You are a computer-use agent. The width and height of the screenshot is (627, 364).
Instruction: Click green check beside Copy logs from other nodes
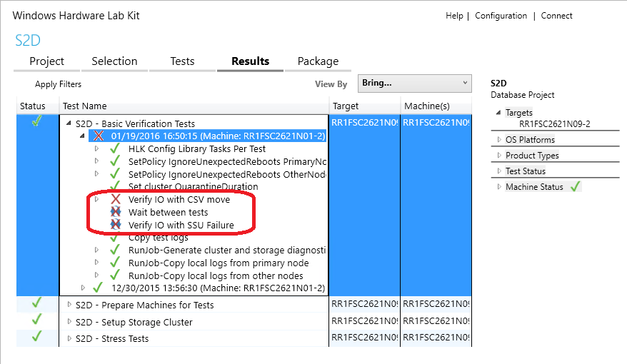click(x=115, y=275)
